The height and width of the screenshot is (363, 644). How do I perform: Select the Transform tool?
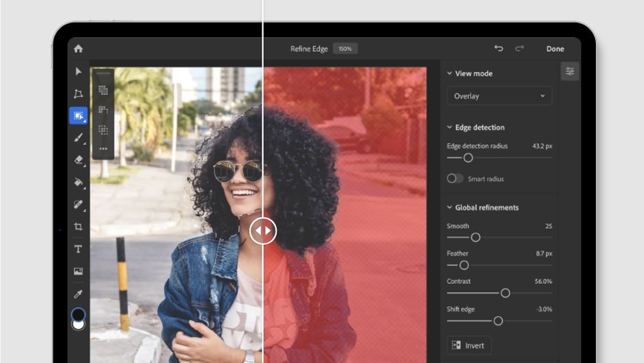pos(78,93)
